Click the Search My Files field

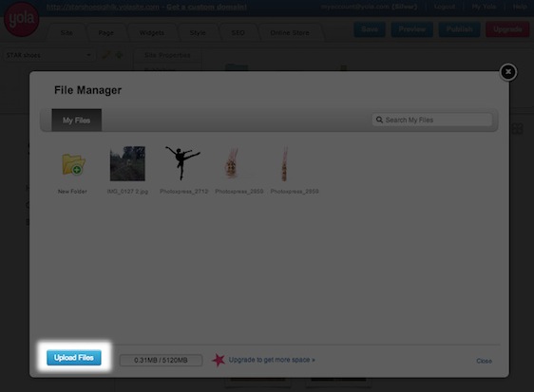[x=431, y=120]
